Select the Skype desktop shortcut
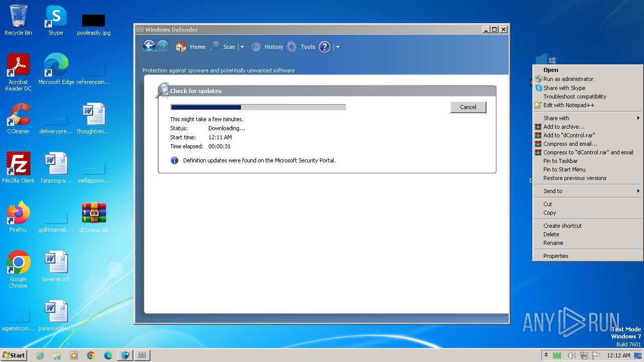Viewport: 644px width, 362px height. tap(56, 20)
